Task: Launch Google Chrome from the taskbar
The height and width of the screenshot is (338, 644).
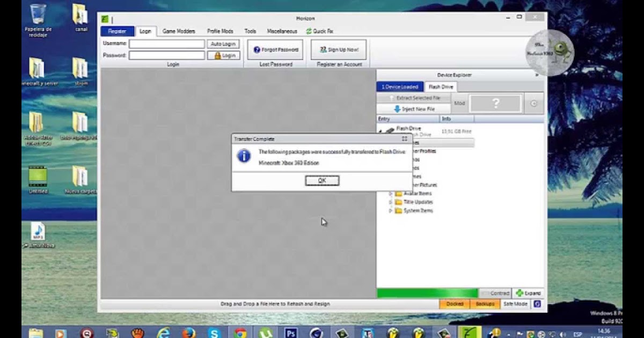Action: click(x=240, y=333)
